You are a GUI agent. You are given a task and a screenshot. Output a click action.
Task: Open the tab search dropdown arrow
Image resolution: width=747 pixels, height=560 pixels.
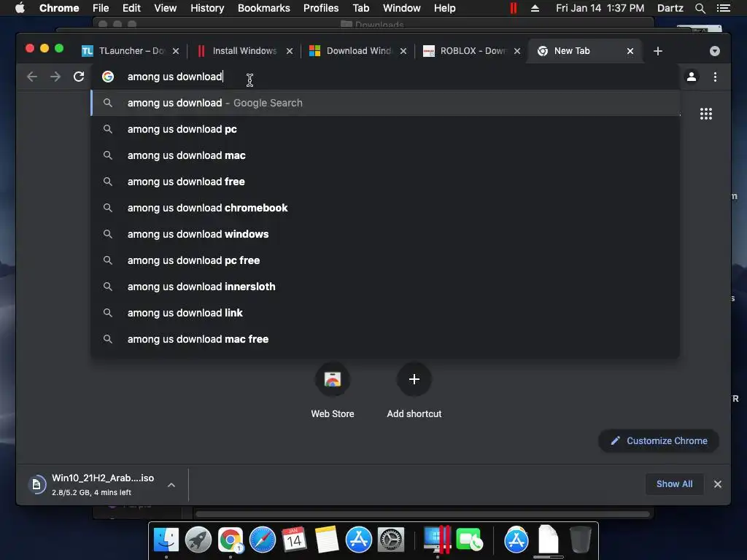pos(715,51)
